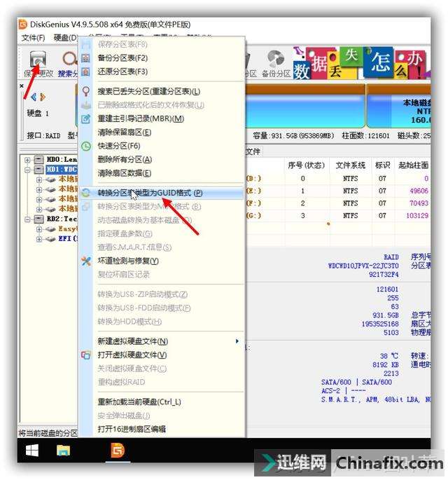Screen dimensions: 448x480
Task: Select 还原分区表(F3) menu entry
Action: (x=122, y=71)
